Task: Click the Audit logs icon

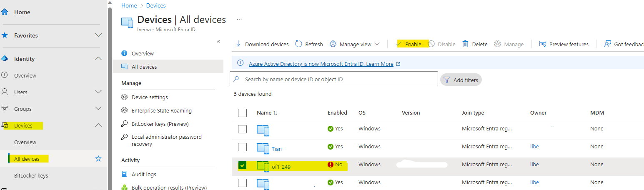Action: 124,174
